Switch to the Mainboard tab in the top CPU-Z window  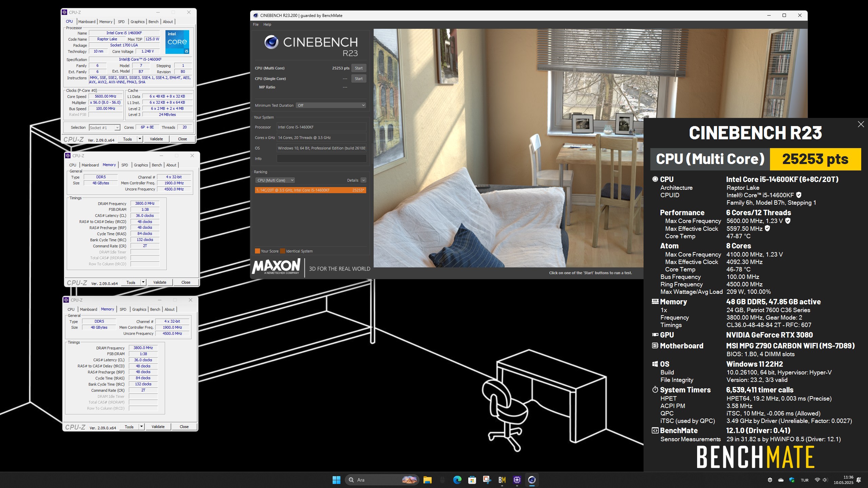[87, 22]
